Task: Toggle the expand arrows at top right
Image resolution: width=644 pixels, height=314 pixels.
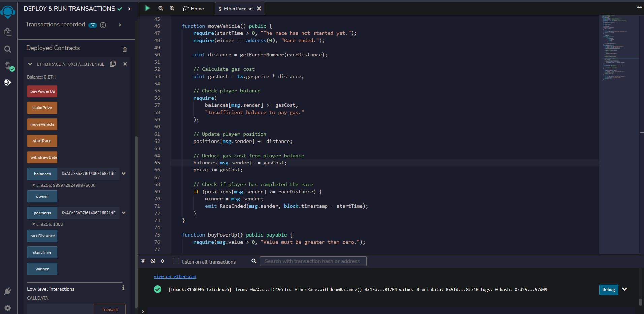Action: tap(639, 7)
